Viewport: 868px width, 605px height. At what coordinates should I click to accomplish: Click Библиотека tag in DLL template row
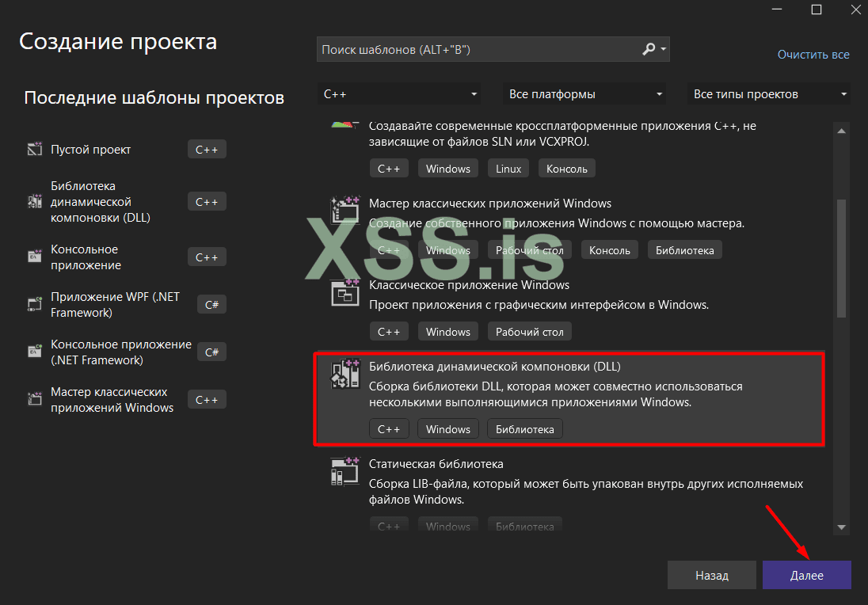[x=524, y=429]
